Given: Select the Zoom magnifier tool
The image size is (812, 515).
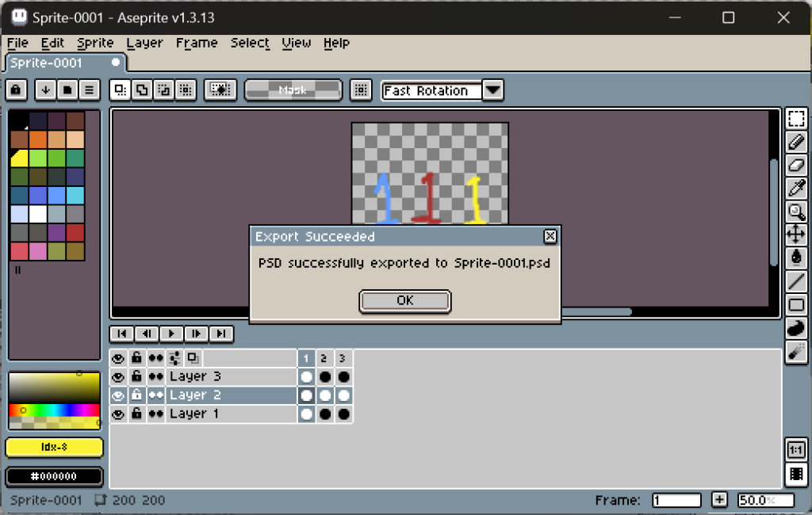Looking at the screenshot, I should pos(796,212).
